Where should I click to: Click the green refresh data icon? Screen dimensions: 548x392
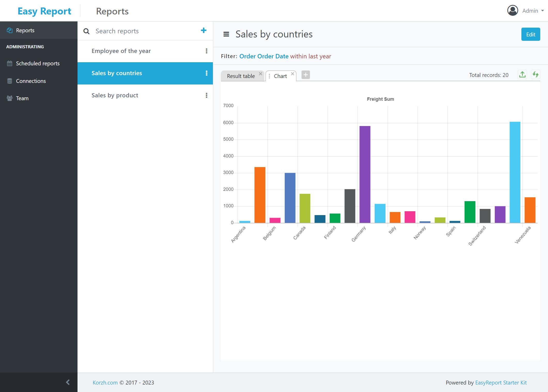point(535,75)
